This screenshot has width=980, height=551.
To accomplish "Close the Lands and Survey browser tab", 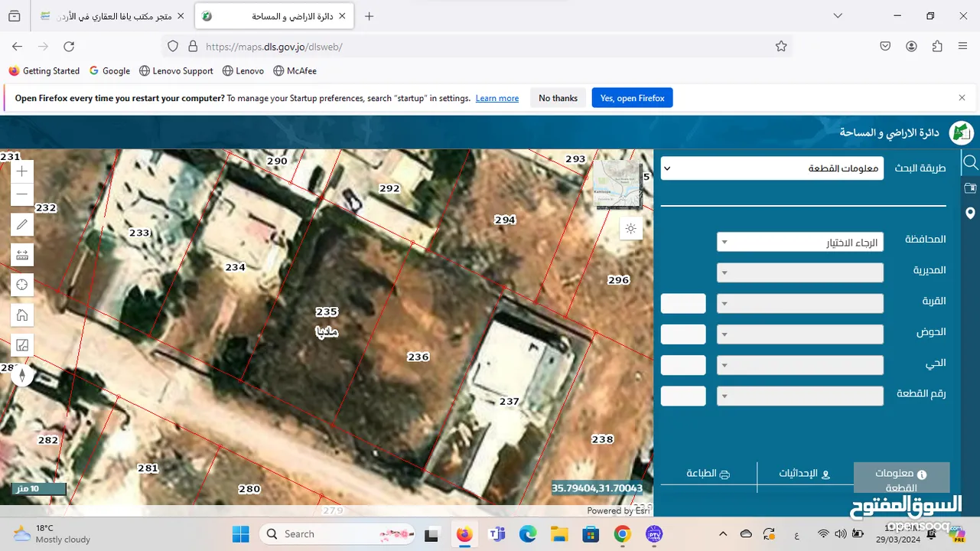I will click(x=341, y=16).
